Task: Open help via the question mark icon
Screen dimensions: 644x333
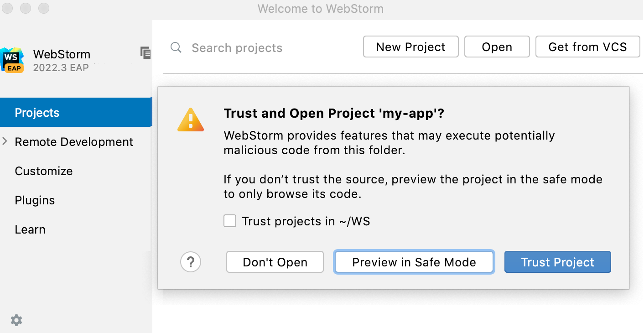Action: point(191,262)
